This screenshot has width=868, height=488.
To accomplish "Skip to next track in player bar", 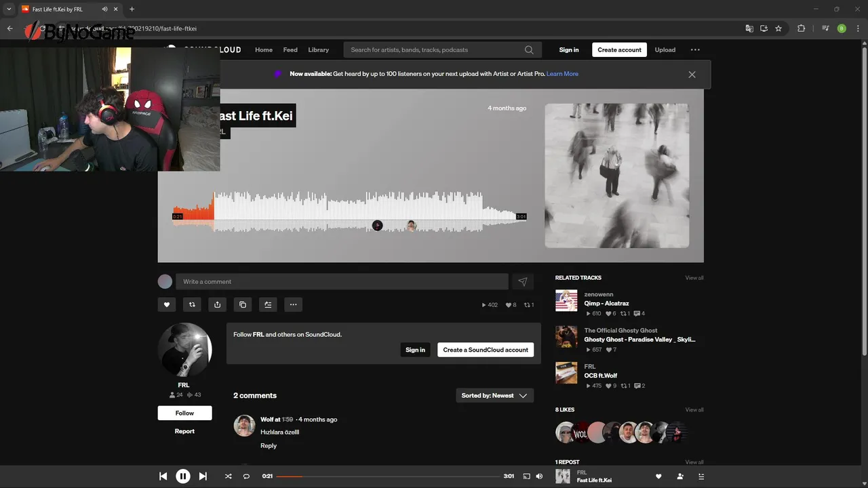I will 203,476.
